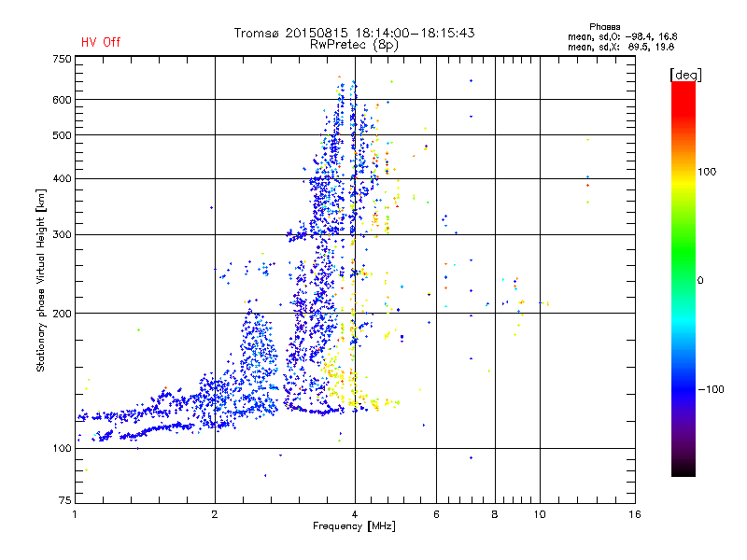
Task: Click the 'mean, sd,X: 89.5, 19.8' line
Action: [x=621, y=48]
